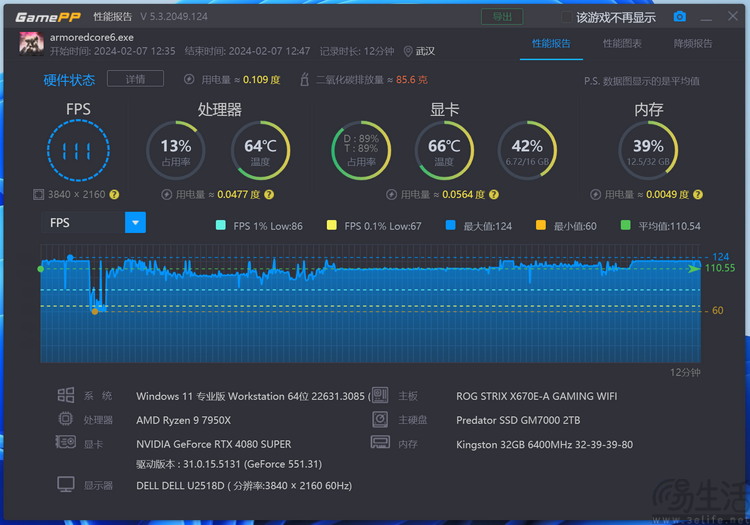Click the AMD Ryzen 9 7950X text
This screenshot has width=750, height=525.
pos(183,420)
